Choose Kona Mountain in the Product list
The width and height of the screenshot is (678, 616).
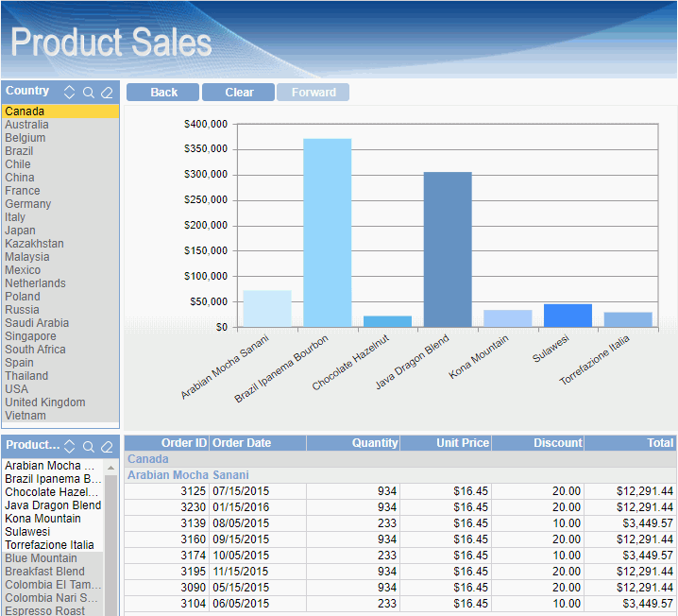point(42,519)
